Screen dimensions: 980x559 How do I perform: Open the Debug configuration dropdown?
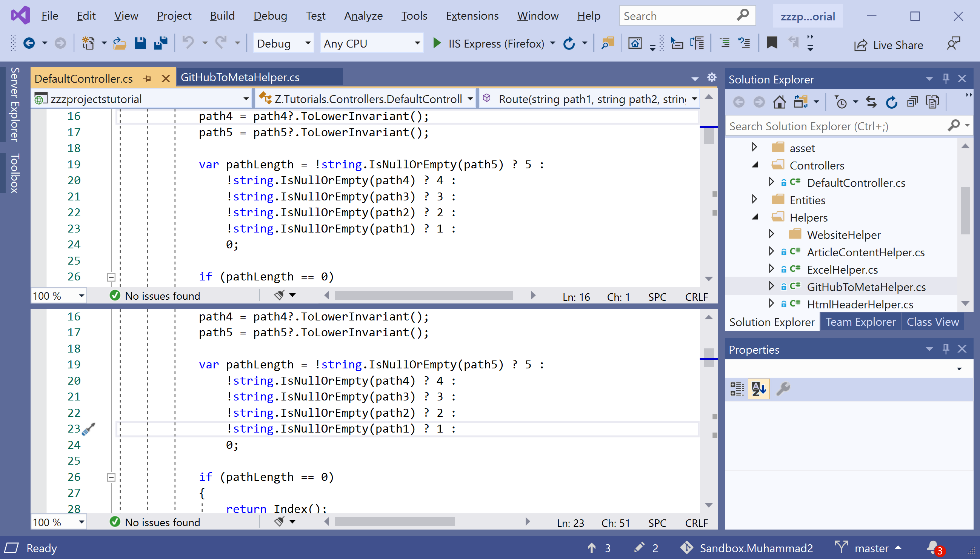tap(283, 43)
